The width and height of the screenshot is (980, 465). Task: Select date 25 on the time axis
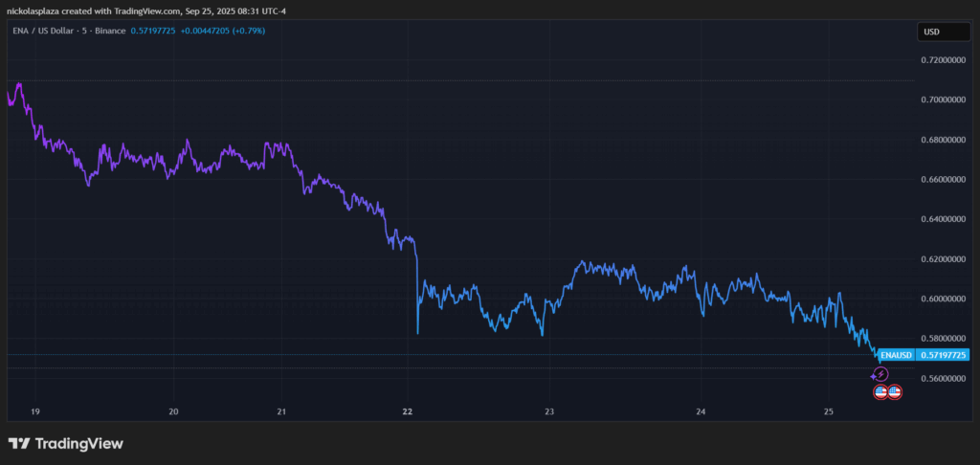830,412
